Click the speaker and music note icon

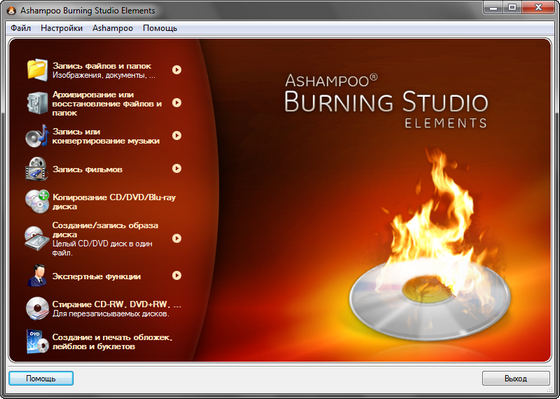37,136
